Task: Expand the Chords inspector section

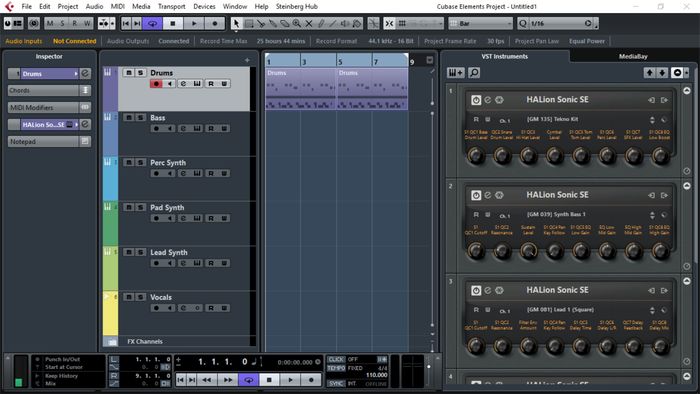Action: [x=49, y=91]
